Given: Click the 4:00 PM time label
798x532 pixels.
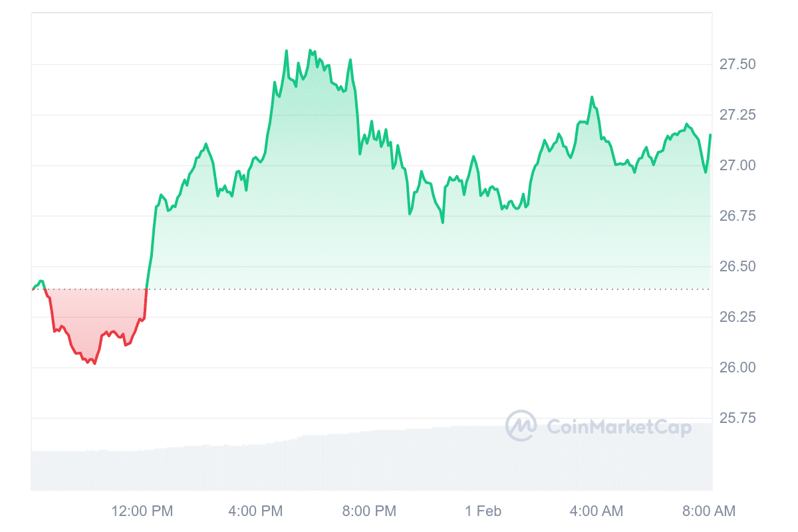Looking at the screenshot, I should coord(255,511).
